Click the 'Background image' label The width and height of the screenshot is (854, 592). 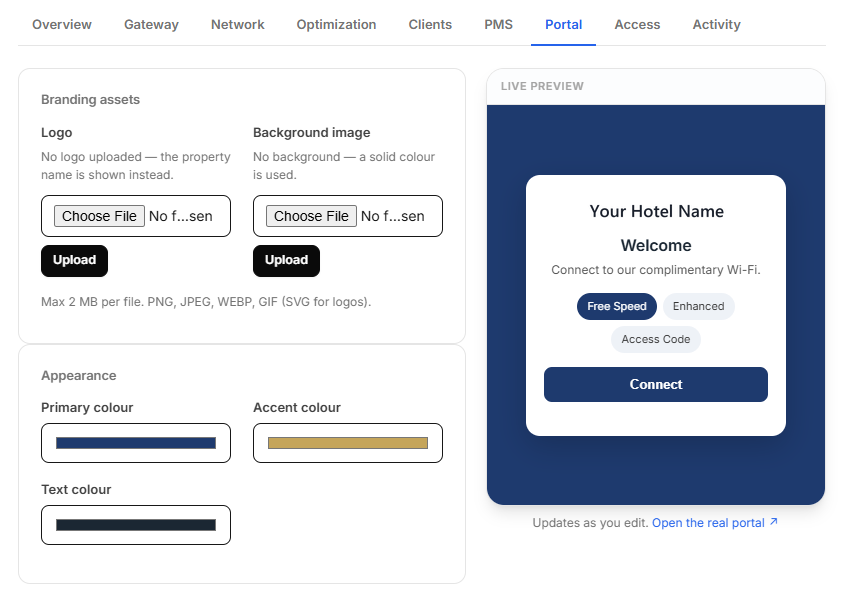pyautogui.click(x=312, y=133)
